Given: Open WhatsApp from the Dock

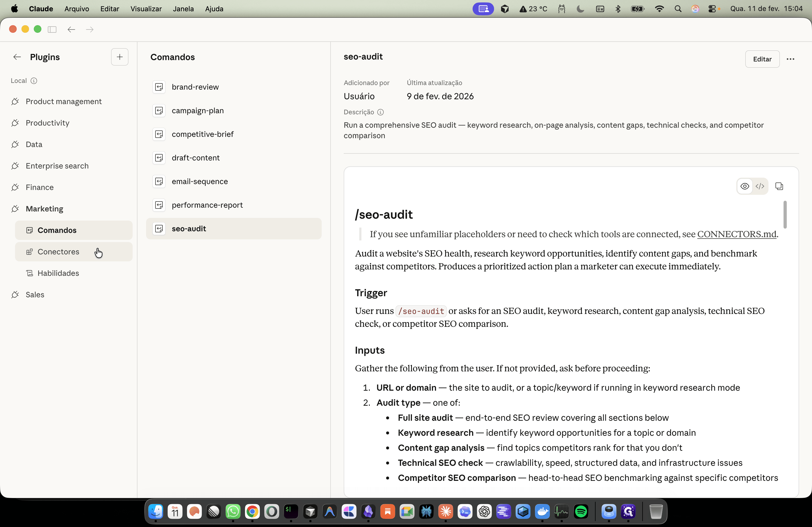Looking at the screenshot, I should click(233, 511).
